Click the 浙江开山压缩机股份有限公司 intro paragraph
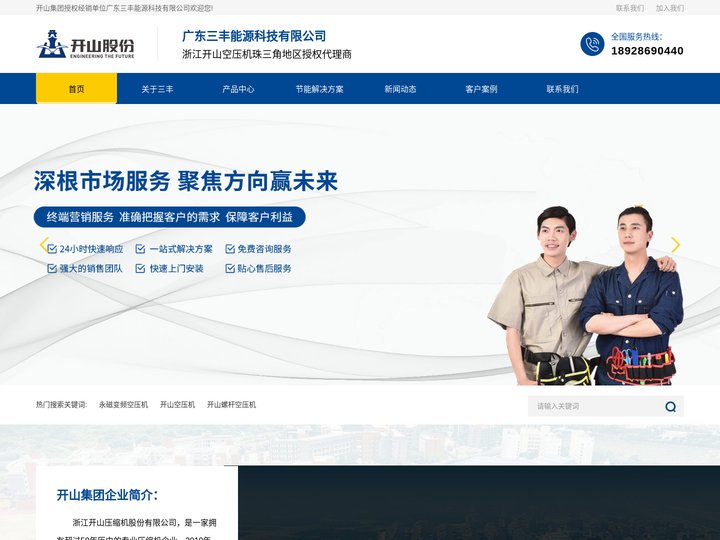The image size is (720, 540). pos(136,530)
